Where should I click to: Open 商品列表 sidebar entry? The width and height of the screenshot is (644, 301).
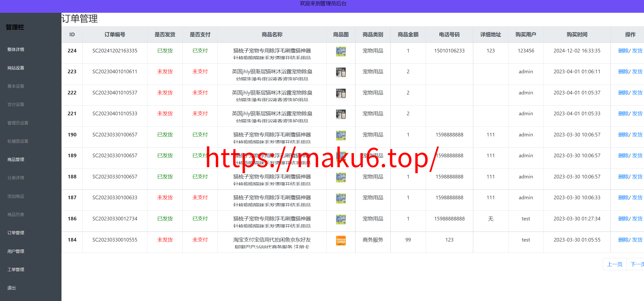coord(16,214)
